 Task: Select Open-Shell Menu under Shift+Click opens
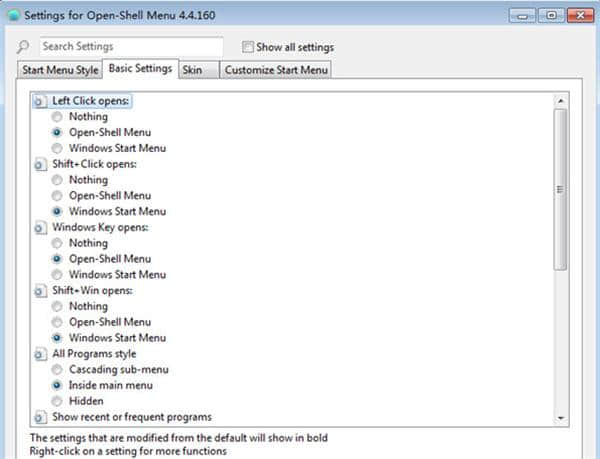tap(57, 196)
